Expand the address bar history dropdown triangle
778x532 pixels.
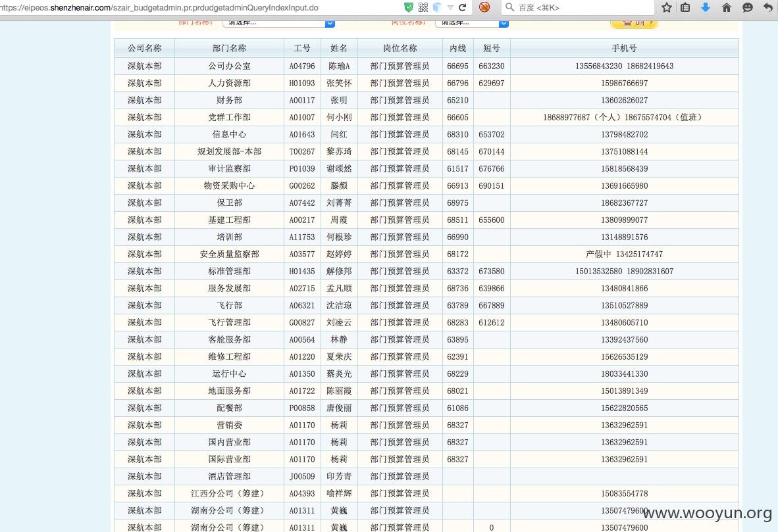(x=450, y=8)
